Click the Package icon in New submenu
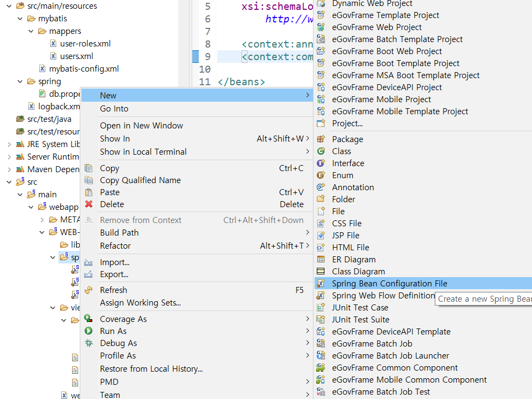The image size is (532, 399). point(321,139)
